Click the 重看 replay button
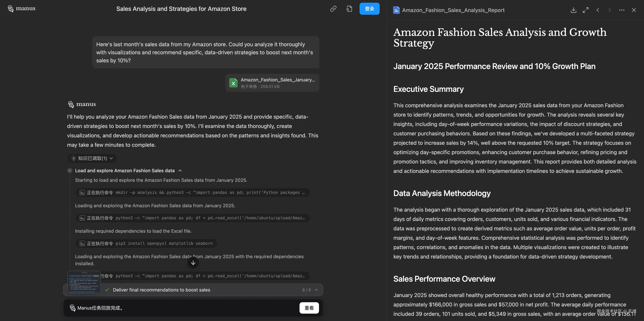Viewport: 644px width, 321px height. (x=309, y=308)
